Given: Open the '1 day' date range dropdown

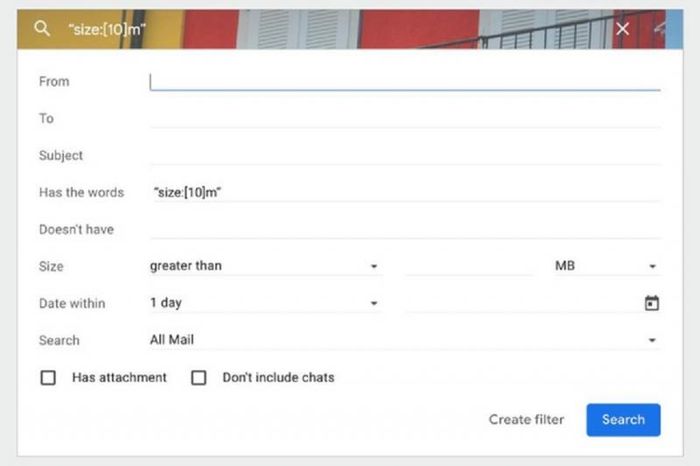Looking at the screenshot, I should click(x=265, y=303).
